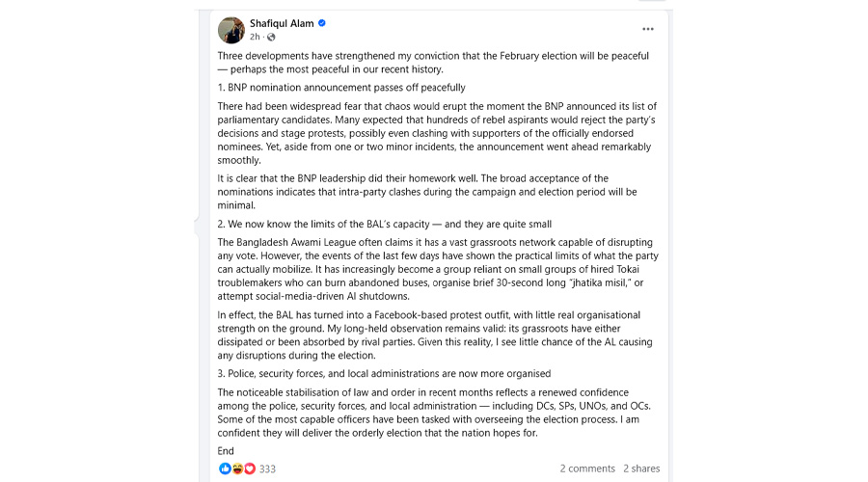Click the Haha laughing reaction icon
Screen dimensions: 868x482
point(237,469)
